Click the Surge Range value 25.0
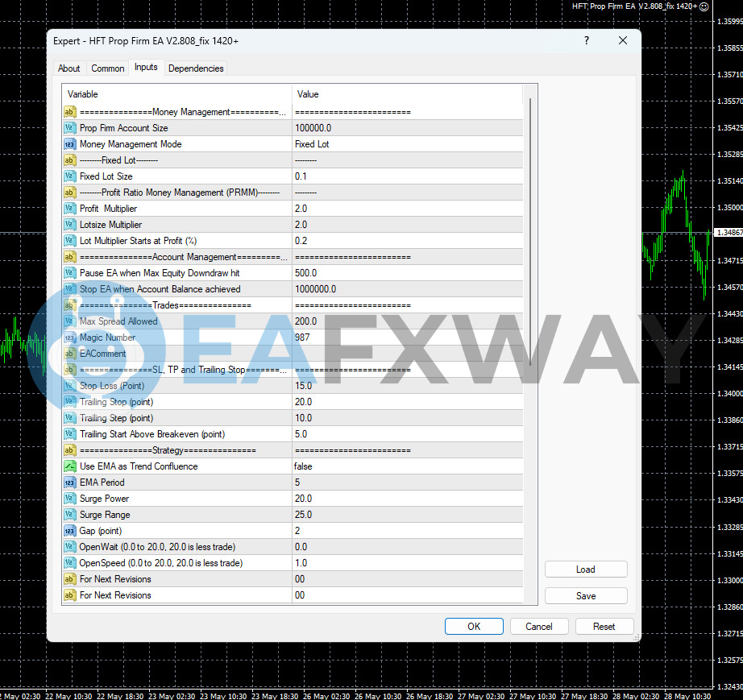This screenshot has height=700, width=743. [408, 515]
